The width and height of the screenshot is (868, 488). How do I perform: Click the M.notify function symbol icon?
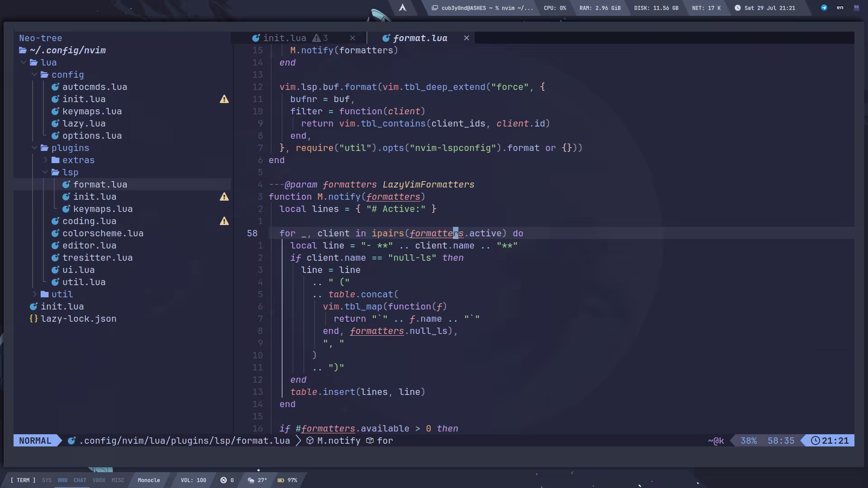310,441
